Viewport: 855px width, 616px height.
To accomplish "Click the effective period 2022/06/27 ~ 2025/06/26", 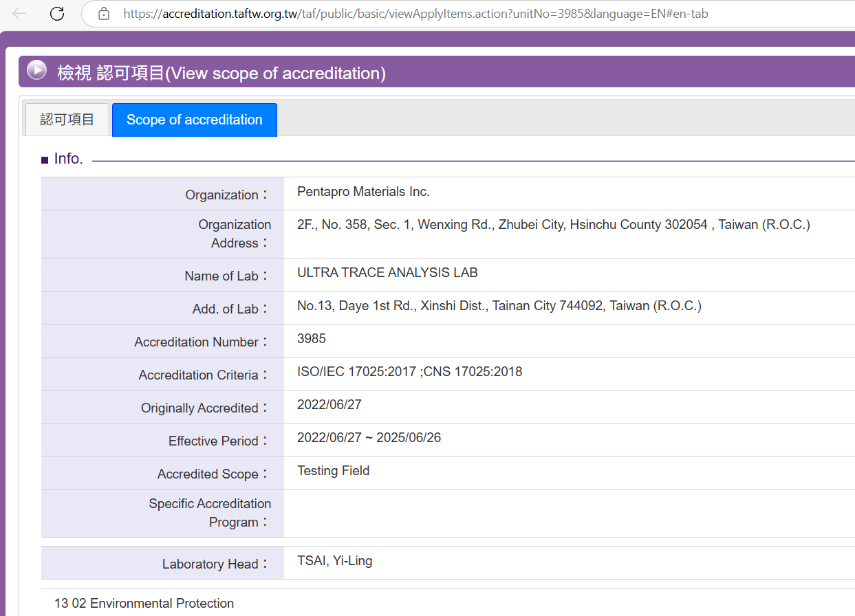I will [369, 438].
